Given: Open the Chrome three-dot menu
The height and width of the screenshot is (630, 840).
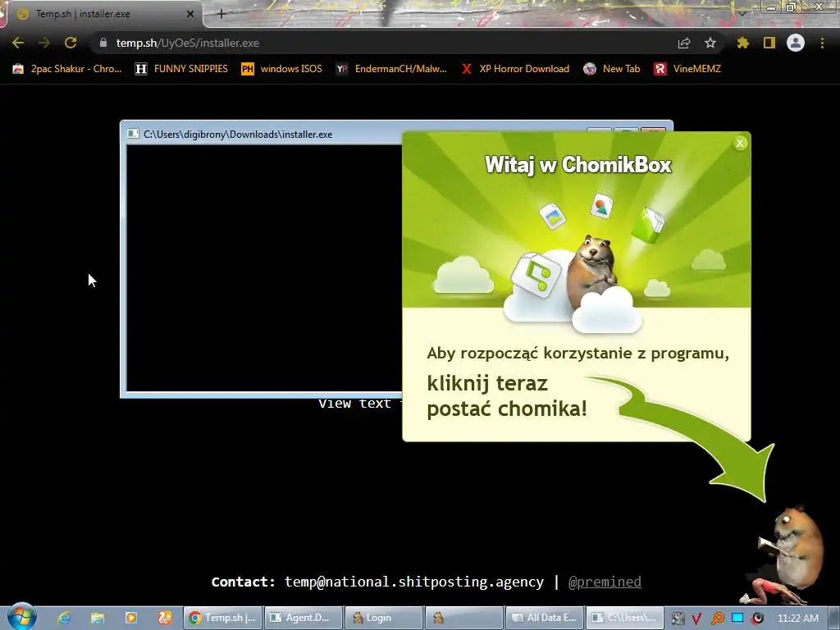Looking at the screenshot, I should (x=822, y=43).
